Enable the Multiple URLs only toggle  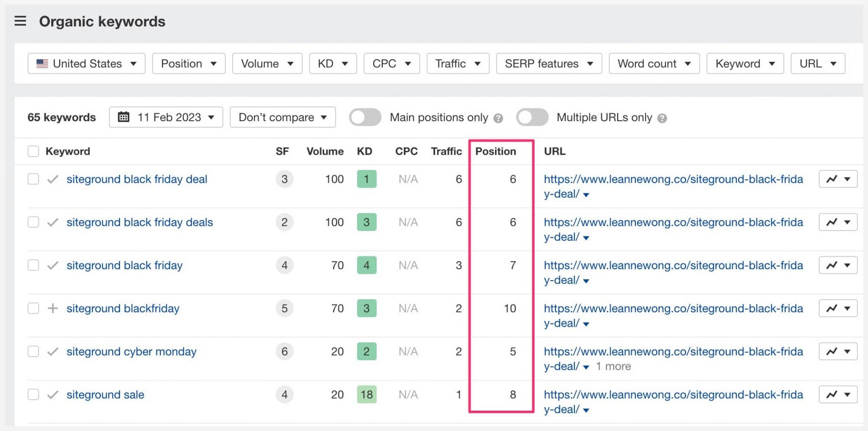coord(532,117)
